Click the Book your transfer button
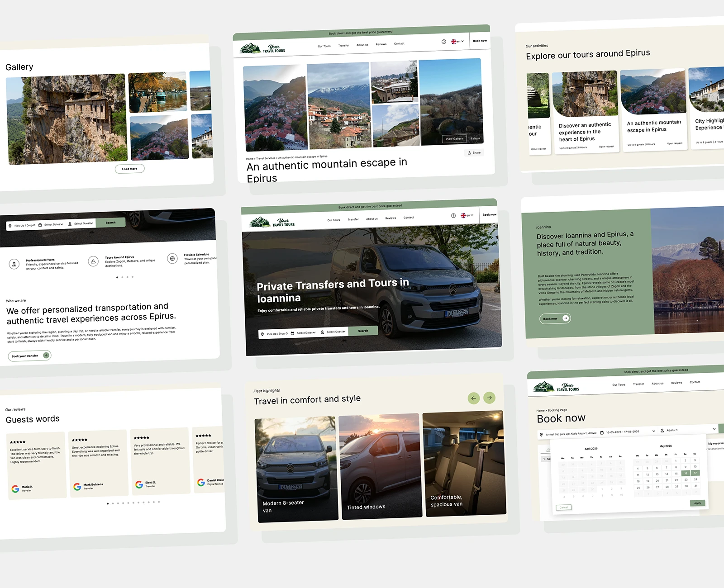724x588 pixels. point(29,356)
